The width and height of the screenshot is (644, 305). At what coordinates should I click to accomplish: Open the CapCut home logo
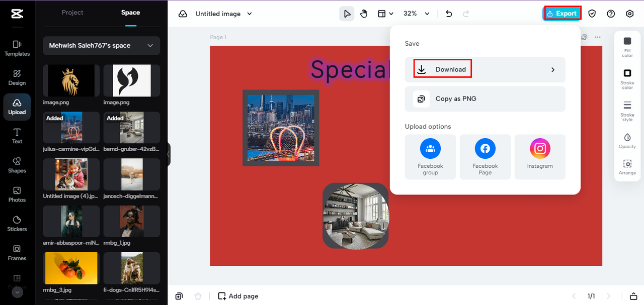pos(17,14)
